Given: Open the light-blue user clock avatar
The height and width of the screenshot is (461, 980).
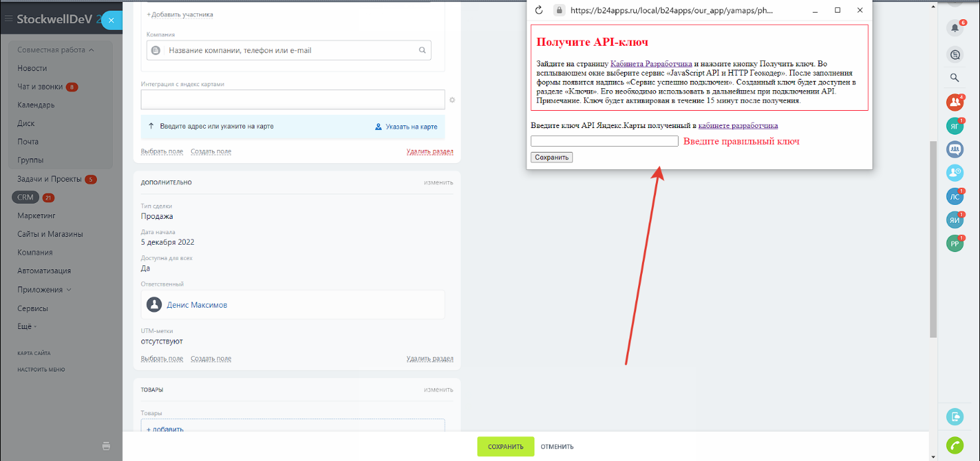Looking at the screenshot, I should (x=955, y=172).
